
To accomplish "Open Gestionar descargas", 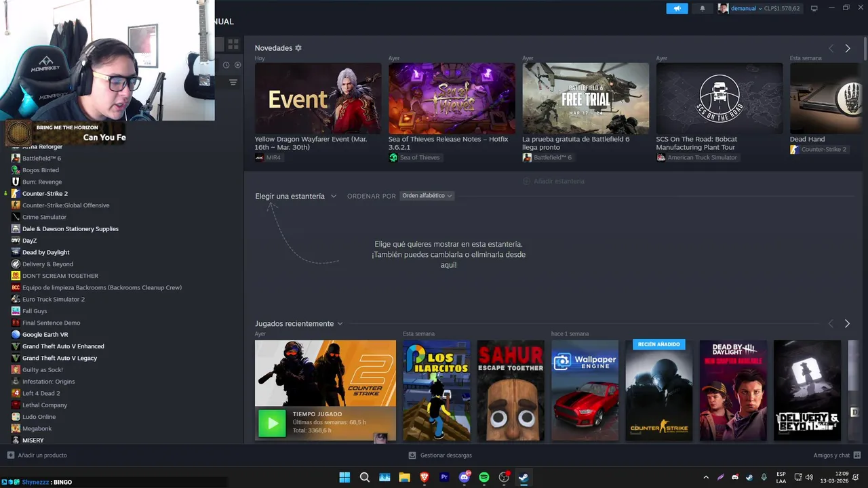I will (440, 455).
